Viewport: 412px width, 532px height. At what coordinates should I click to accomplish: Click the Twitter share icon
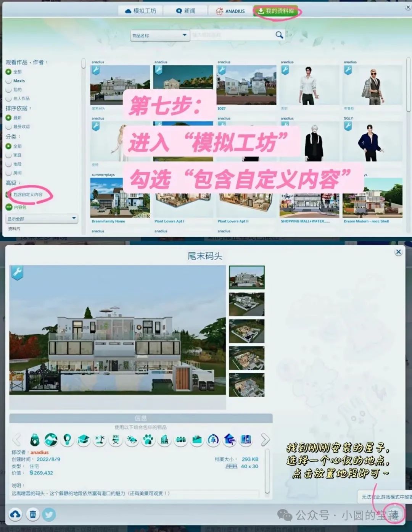pyautogui.click(x=49, y=514)
